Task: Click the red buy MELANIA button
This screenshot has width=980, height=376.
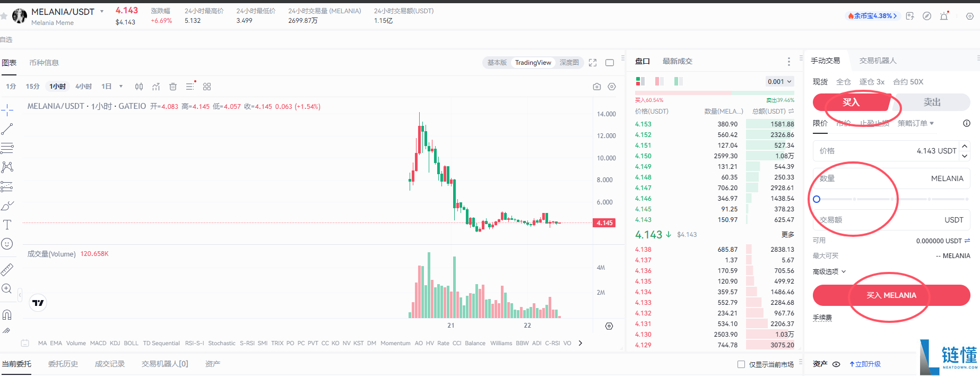Action: click(891, 295)
